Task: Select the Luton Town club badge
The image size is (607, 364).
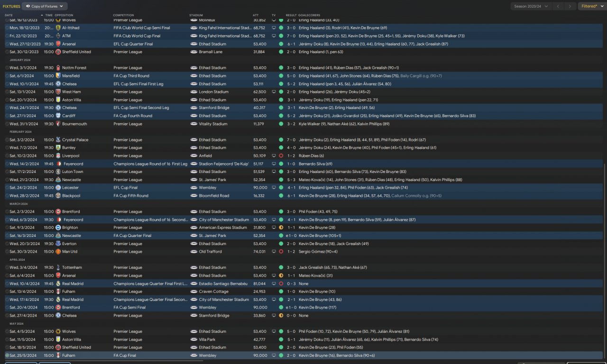Action: 58,172
